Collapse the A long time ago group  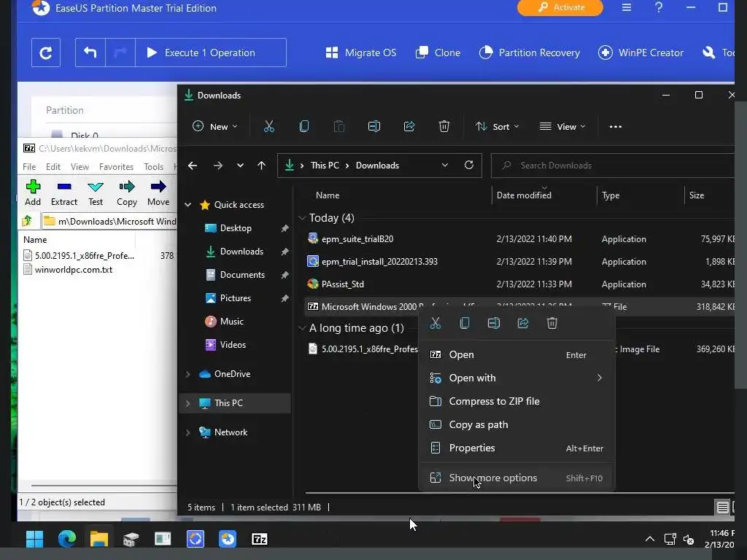point(301,328)
